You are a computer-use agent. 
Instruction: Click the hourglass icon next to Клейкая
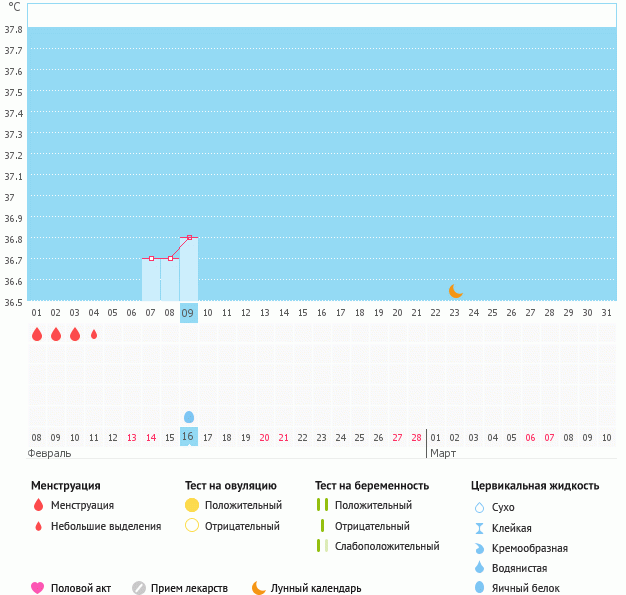[479, 528]
